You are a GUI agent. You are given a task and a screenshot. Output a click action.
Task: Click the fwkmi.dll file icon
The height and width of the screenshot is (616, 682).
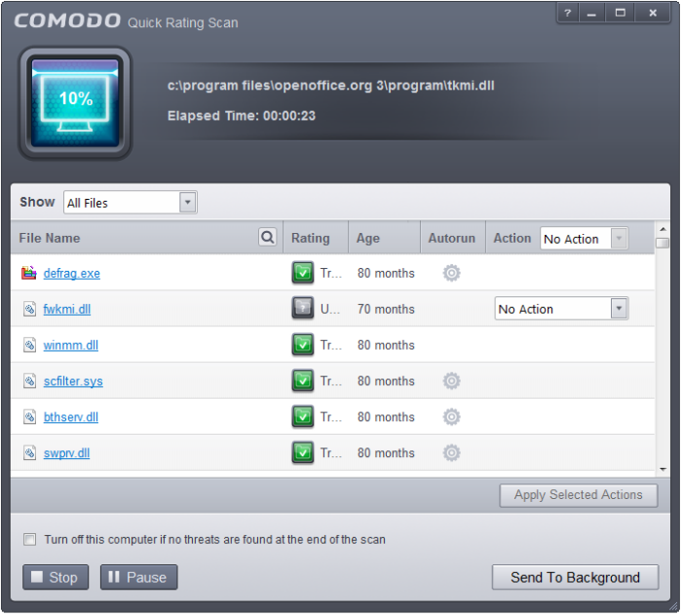pos(29,309)
